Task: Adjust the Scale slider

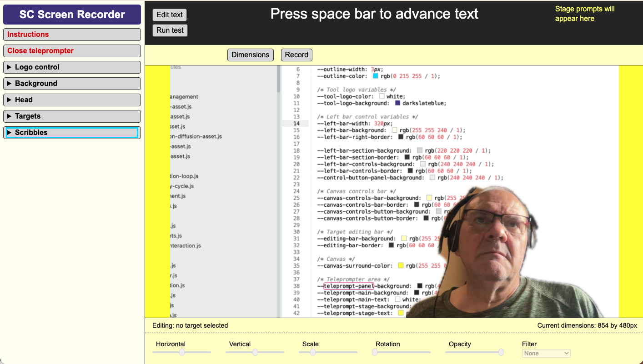Action: pyautogui.click(x=312, y=352)
